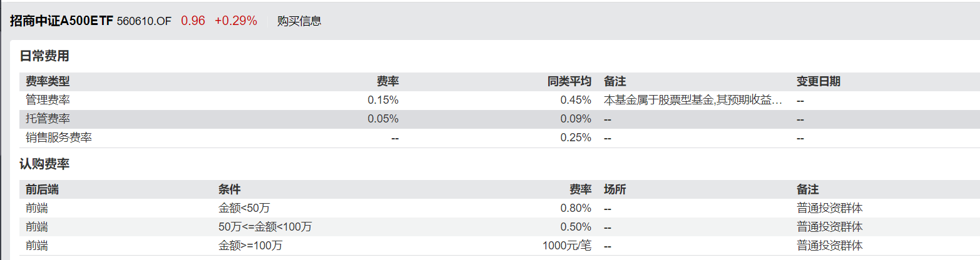
Task: Click the 变更日期 column header
Action: (x=819, y=81)
